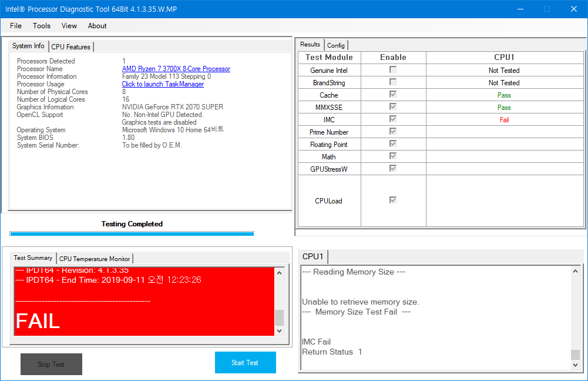The height and width of the screenshot is (381, 588).
Task: Open the File menu
Action: [x=16, y=26]
